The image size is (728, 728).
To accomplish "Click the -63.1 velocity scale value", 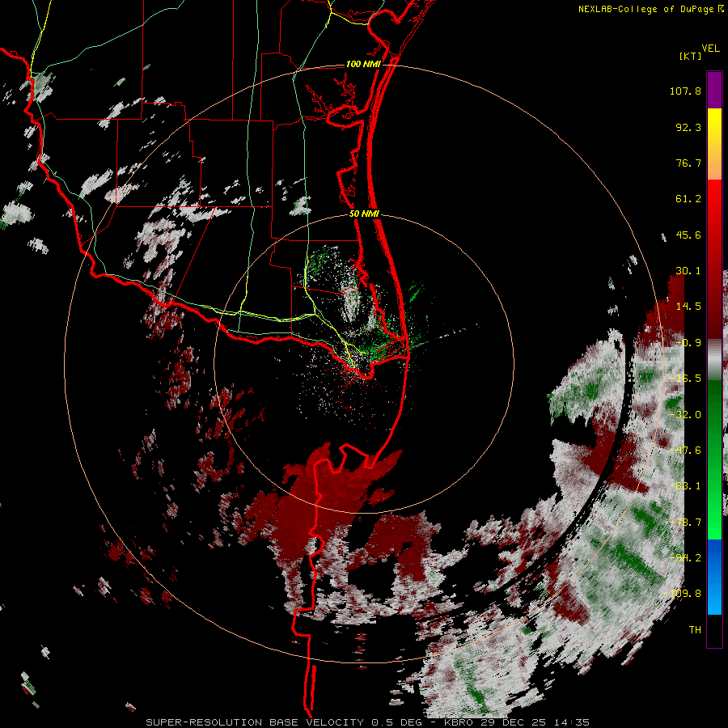I will click(685, 486).
